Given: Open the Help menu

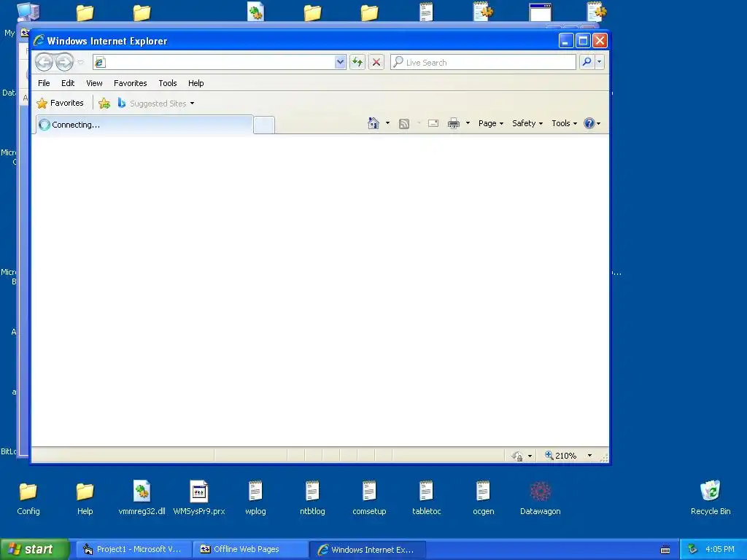Looking at the screenshot, I should point(196,83).
